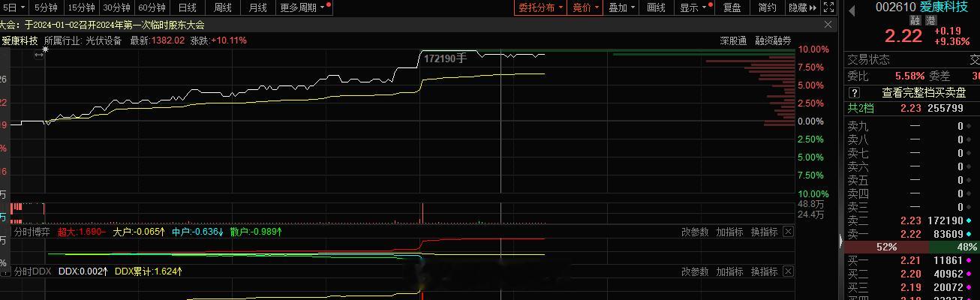The height and width of the screenshot is (300, 980).
Task: Click 换指标 on the 分时博弈 panel
Action: (764, 232)
